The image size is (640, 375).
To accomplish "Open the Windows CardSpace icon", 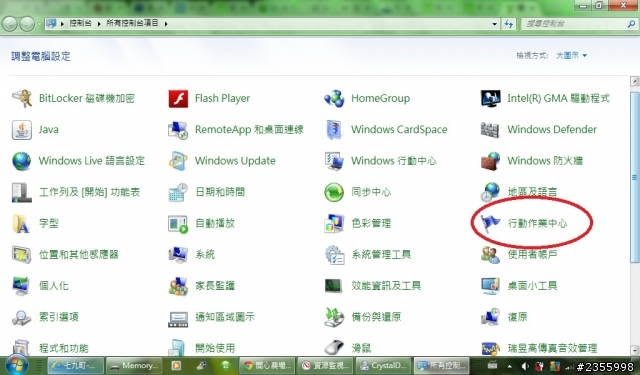I will coord(334,130).
